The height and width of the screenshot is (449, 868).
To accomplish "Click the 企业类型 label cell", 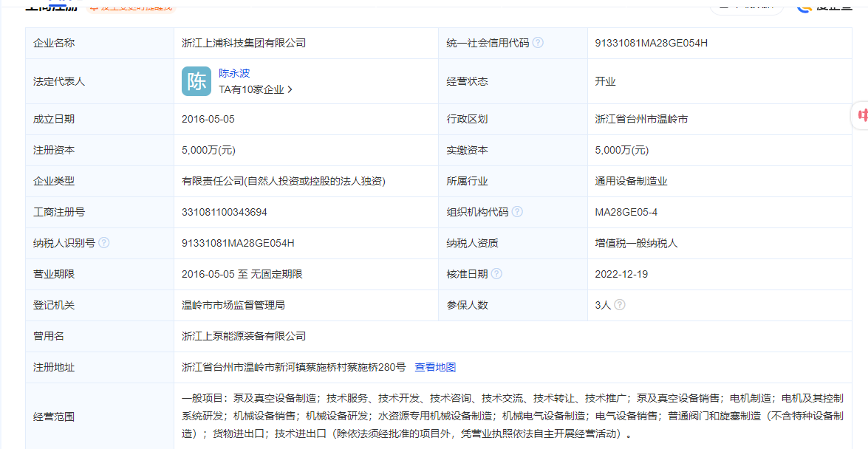I will click(100, 181).
